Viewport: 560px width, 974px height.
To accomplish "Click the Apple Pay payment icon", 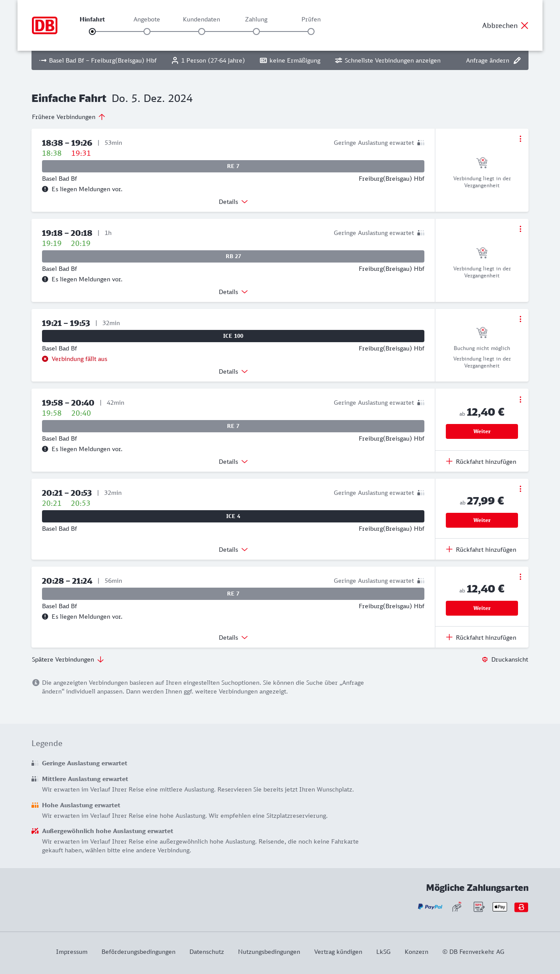I will point(500,907).
